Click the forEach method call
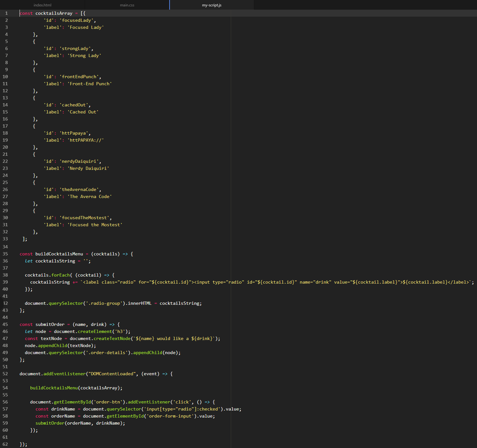477x448 pixels. 61,275
